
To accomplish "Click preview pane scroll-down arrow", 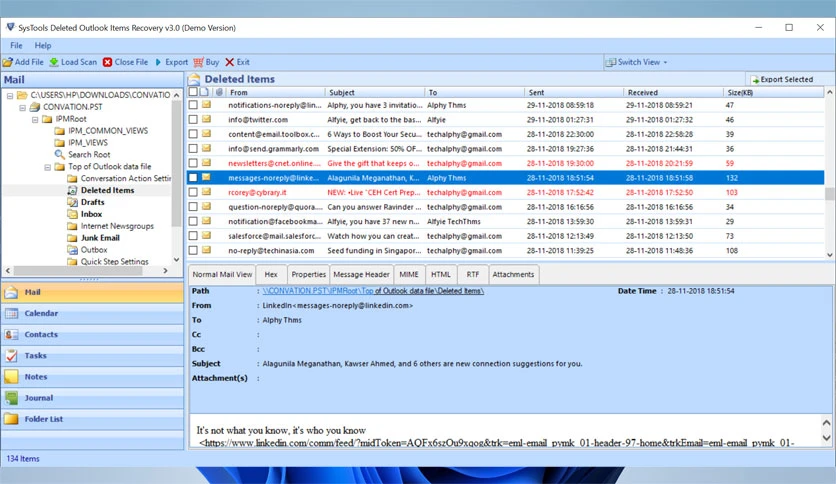I will (826, 438).
